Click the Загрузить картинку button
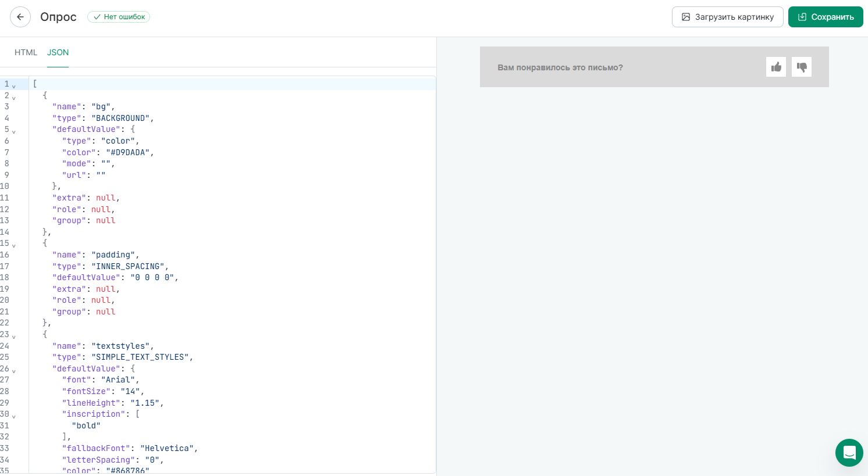The width and height of the screenshot is (868, 476). 728,17
